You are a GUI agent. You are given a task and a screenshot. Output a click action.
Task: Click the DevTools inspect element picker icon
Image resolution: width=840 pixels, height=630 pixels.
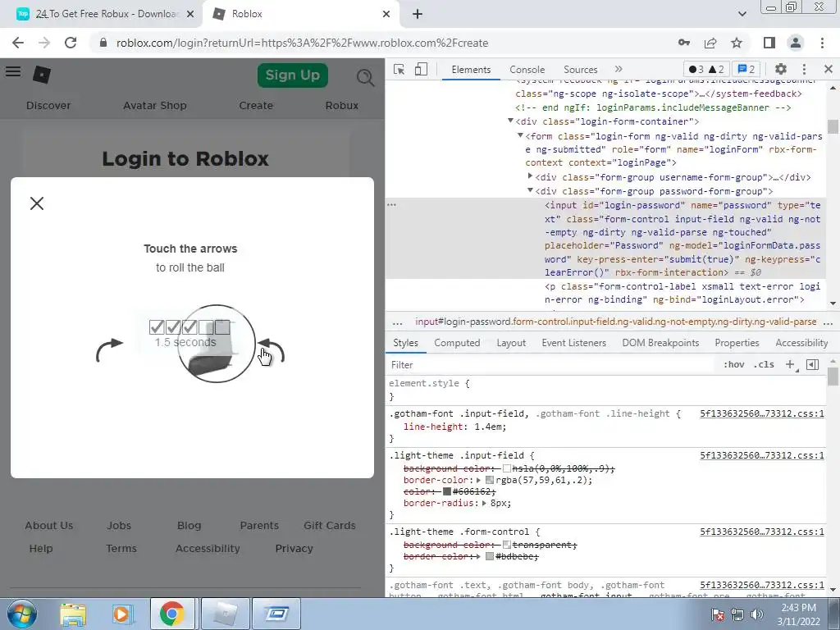point(399,69)
